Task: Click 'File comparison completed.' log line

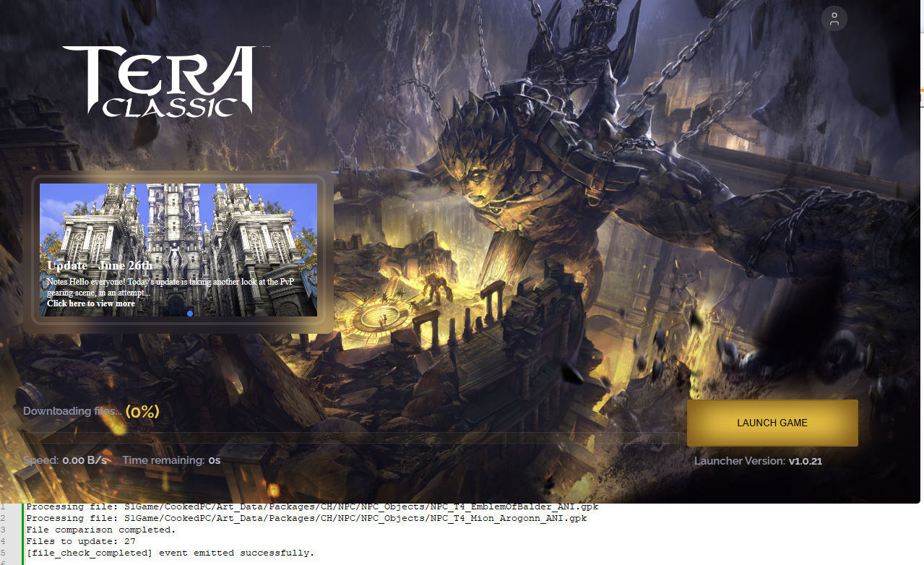Action: [101, 530]
